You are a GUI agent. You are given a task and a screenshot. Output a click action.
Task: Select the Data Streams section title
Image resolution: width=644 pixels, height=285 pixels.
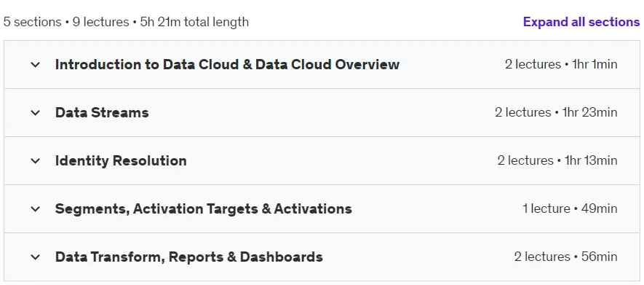click(x=102, y=113)
